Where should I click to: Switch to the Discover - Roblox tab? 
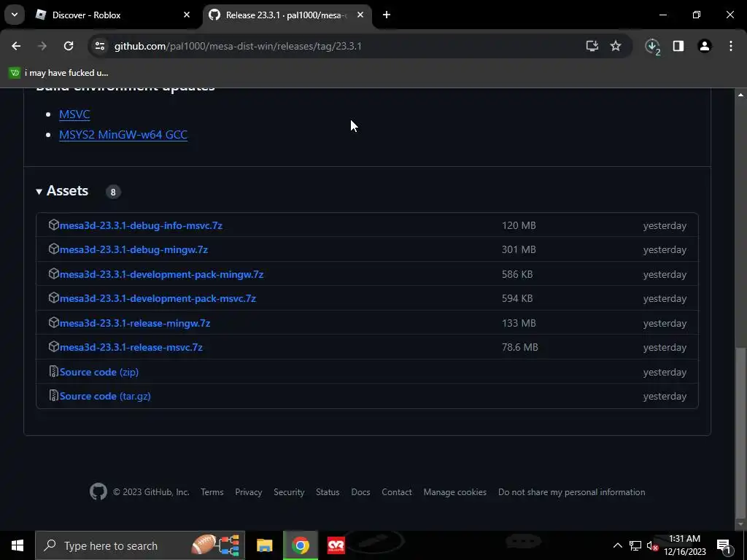pyautogui.click(x=113, y=15)
